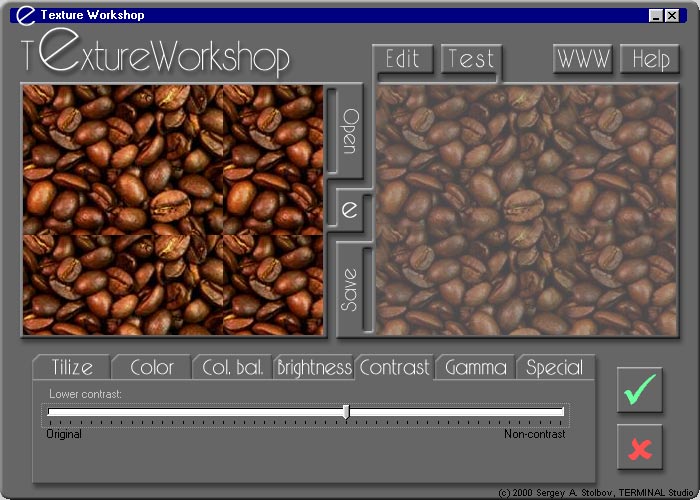Open the Help button

point(650,59)
